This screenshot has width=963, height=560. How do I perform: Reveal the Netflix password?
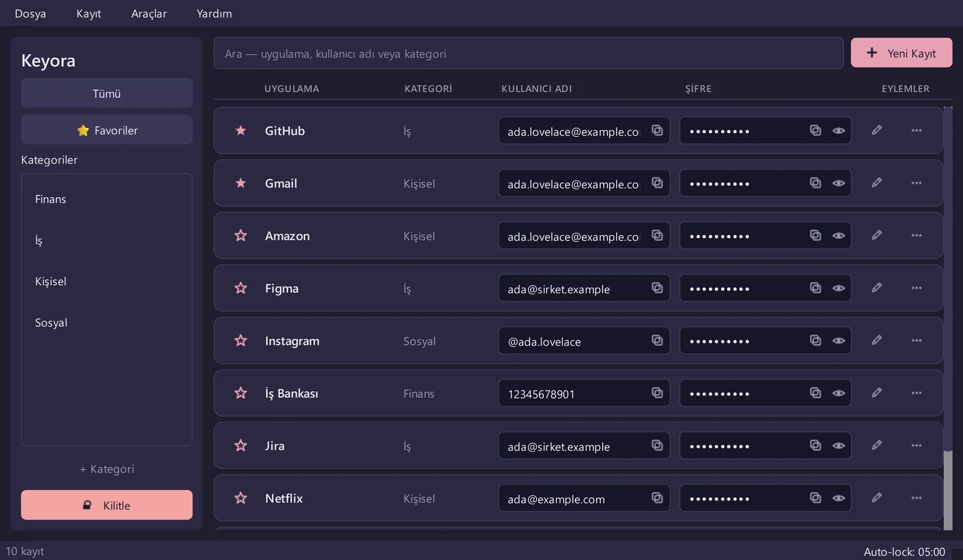coord(838,498)
